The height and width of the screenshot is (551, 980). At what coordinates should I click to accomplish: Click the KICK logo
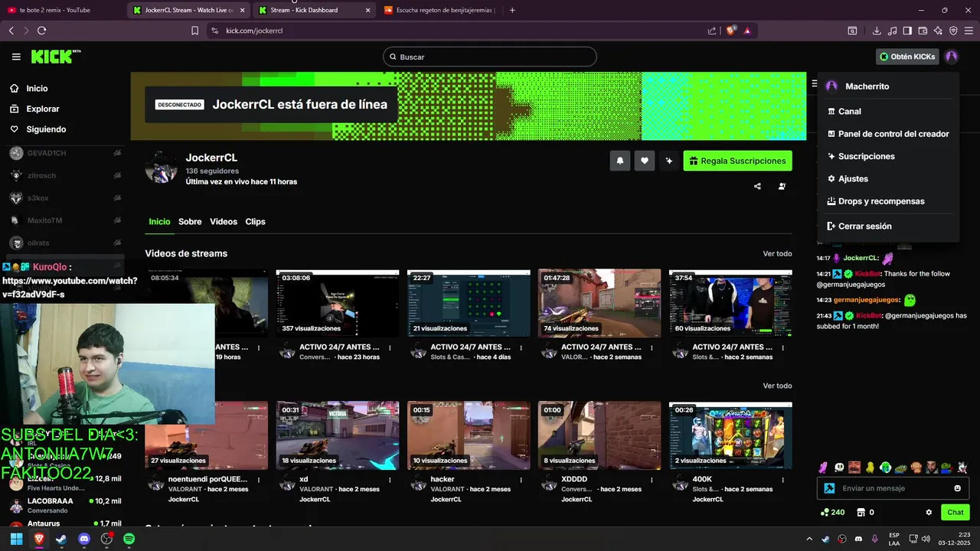click(x=55, y=57)
